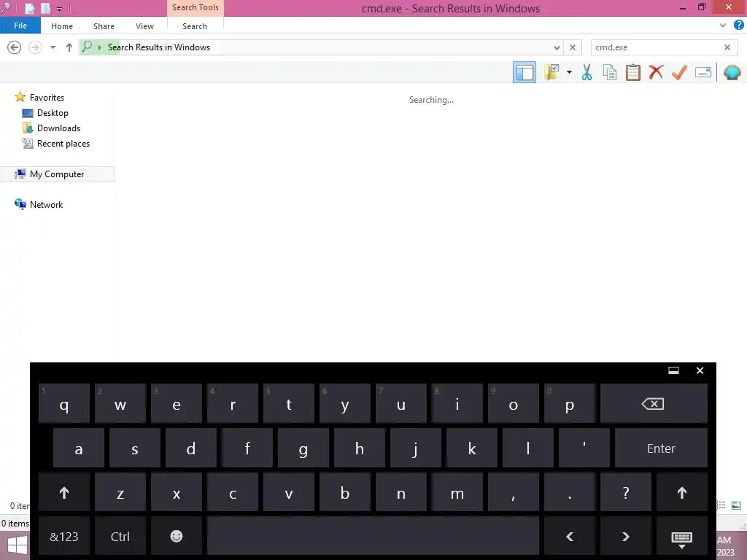
Task: Tap the left Shift key beside z
Action: click(64, 492)
